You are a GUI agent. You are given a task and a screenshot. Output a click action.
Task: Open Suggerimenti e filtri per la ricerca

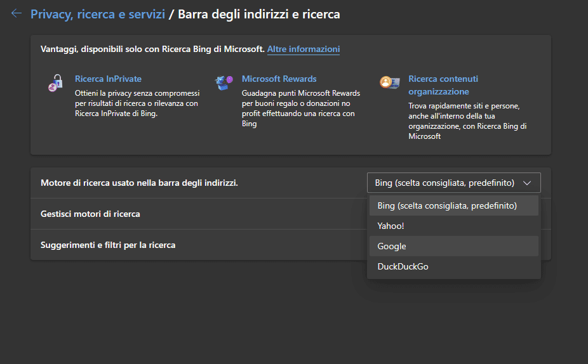coord(108,245)
